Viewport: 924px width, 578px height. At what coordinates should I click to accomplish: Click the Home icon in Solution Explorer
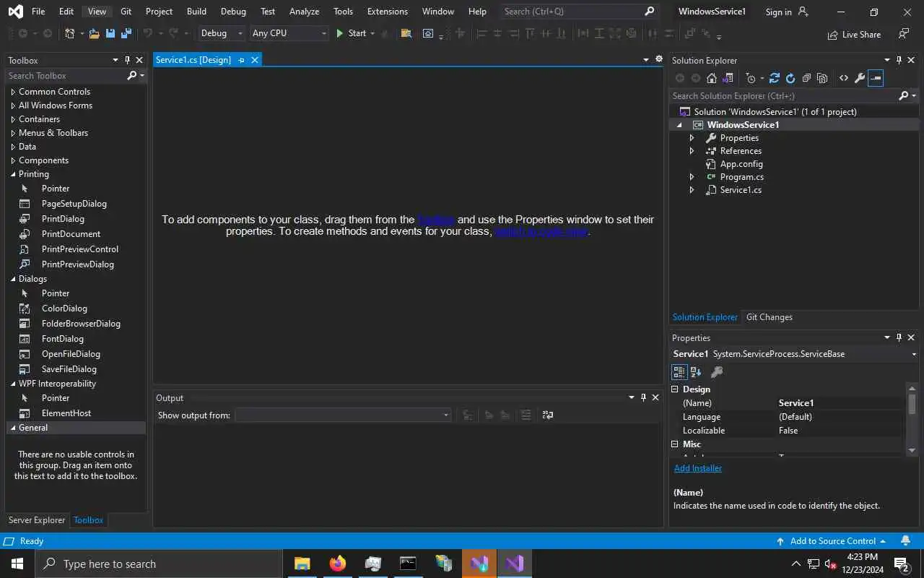(712, 78)
